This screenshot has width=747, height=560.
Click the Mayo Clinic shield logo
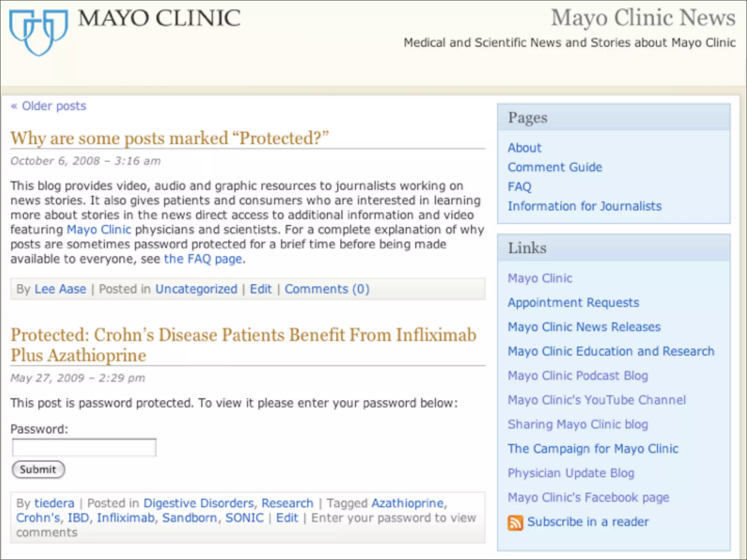[38, 32]
